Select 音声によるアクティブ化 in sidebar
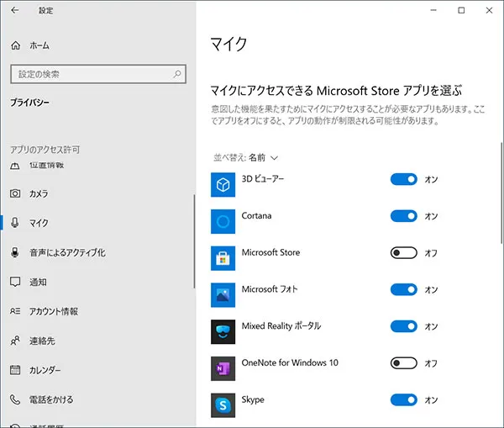 pos(67,252)
